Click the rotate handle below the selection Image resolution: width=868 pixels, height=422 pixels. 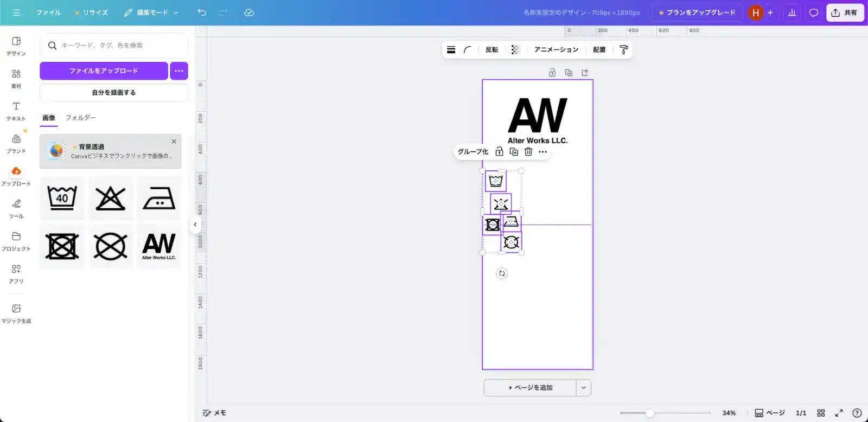[x=502, y=273]
